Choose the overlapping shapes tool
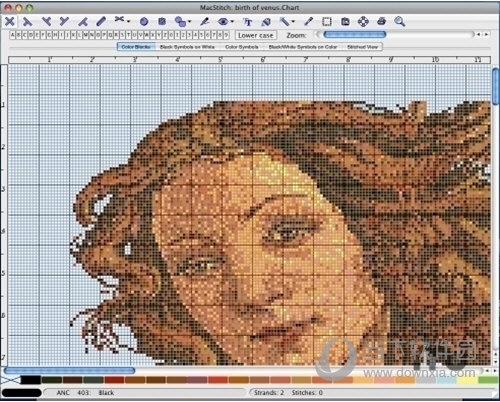The height and width of the screenshot is (402, 500). coord(180,22)
